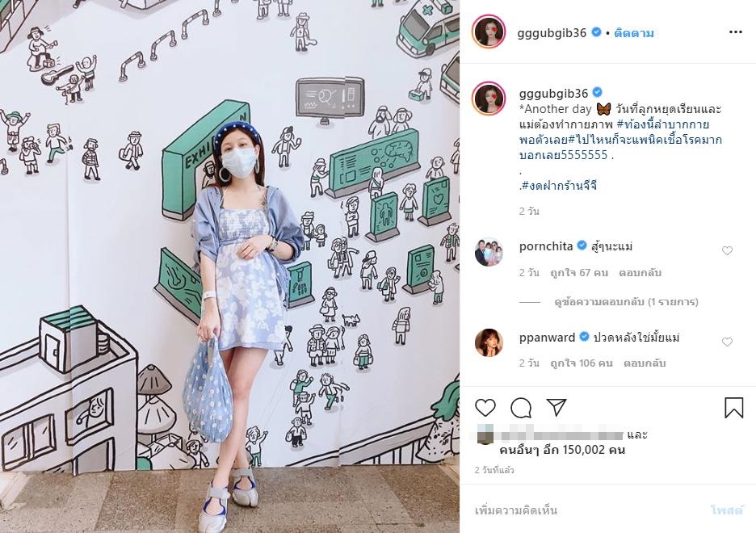Open gggubgib36 username link in header
Screen dimensions: 756x533
552,33
